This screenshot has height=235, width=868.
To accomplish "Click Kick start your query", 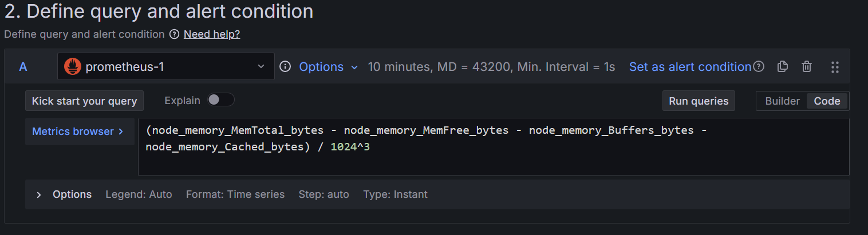I will pos(84,101).
